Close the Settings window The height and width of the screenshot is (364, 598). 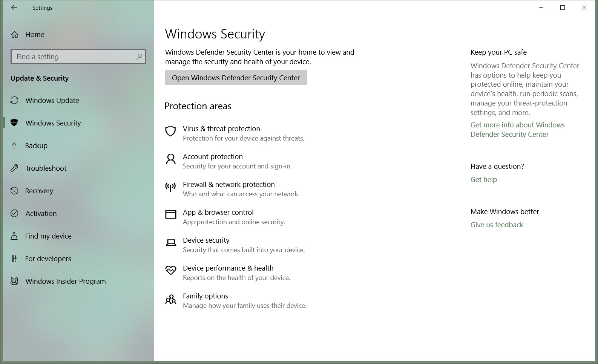pyautogui.click(x=584, y=8)
